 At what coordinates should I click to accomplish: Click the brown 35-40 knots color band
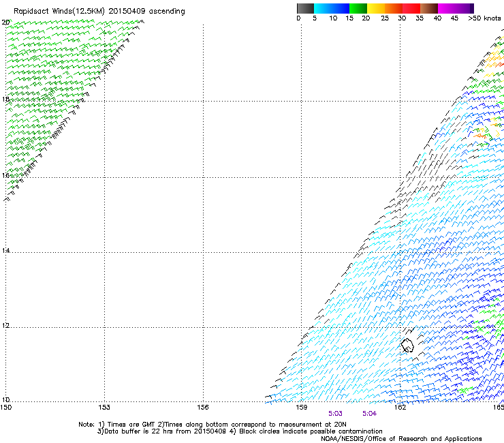[429, 8]
